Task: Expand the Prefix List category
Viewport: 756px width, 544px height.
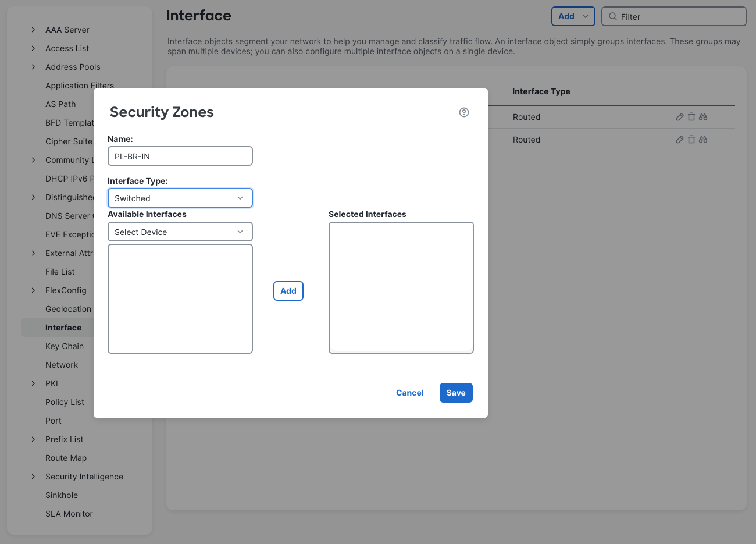Action: tap(33, 439)
